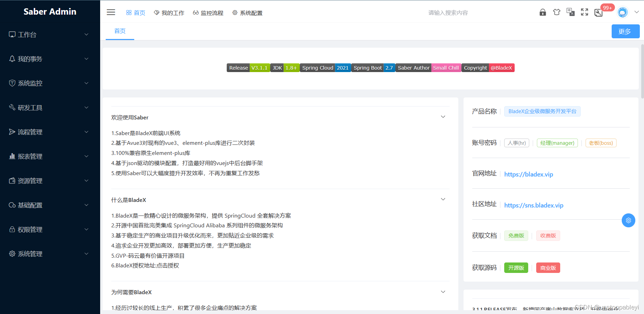Expand the 研发工具 sidebar menu chevron
644x314 pixels.
87,108
